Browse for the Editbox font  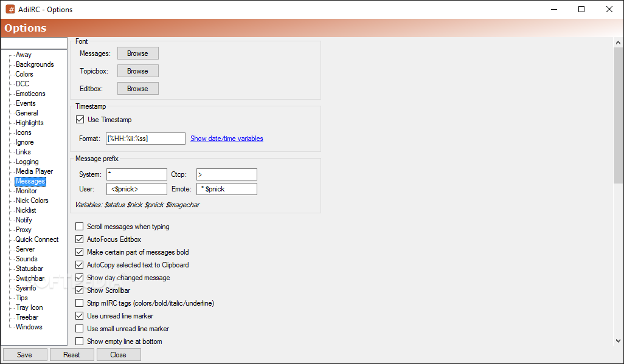pyautogui.click(x=137, y=88)
